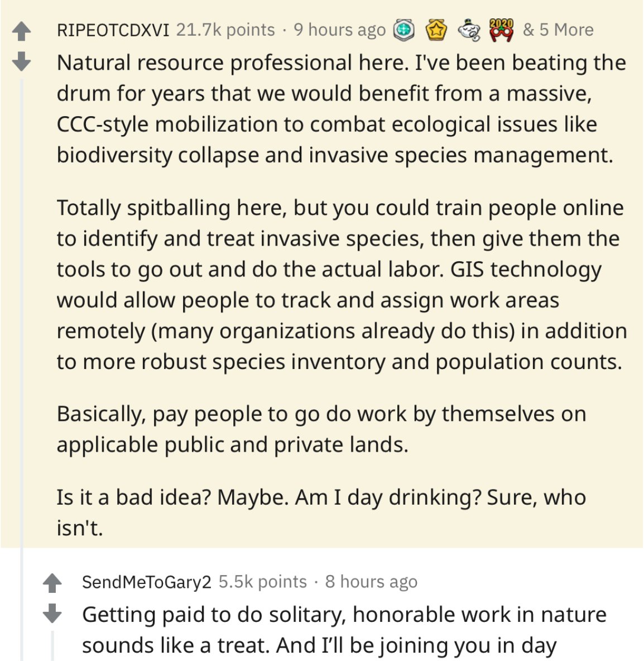Open SendMeToGary2's user profile

[146, 582]
